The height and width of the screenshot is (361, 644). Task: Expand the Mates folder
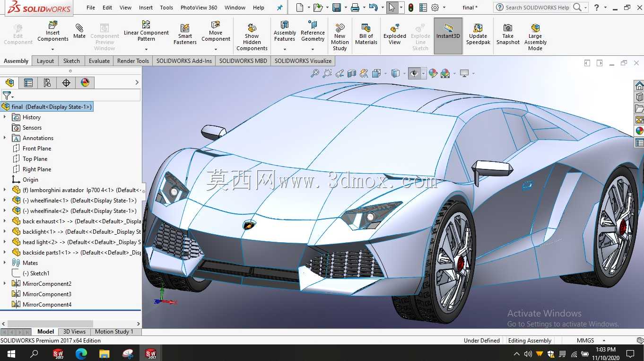pos(5,263)
